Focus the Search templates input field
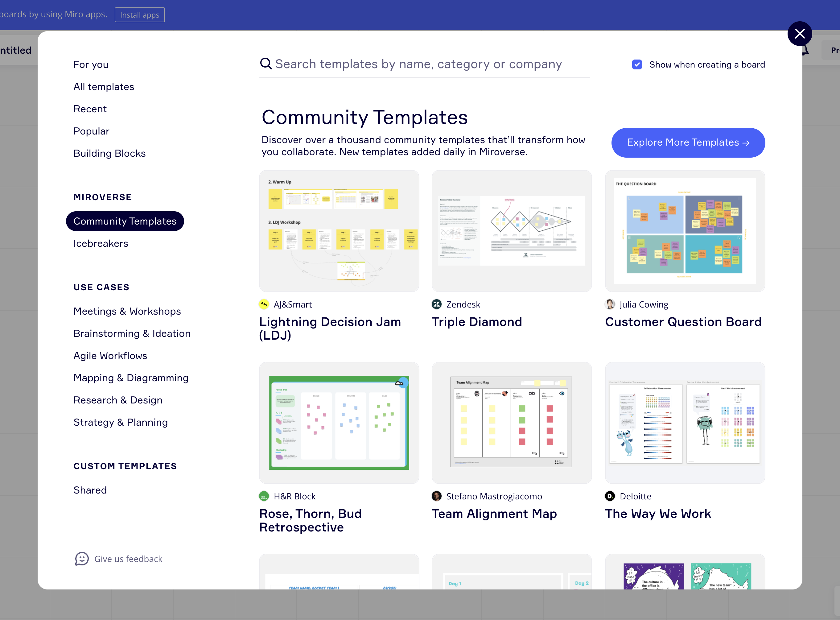840x620 pixels. pyautogui.click(x=428, y=64)
